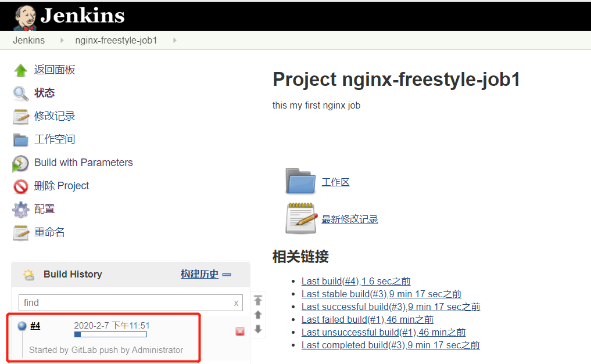This screenshot has height=364, width=591.
Task: Open build #4 link
Action: (35, 326)
